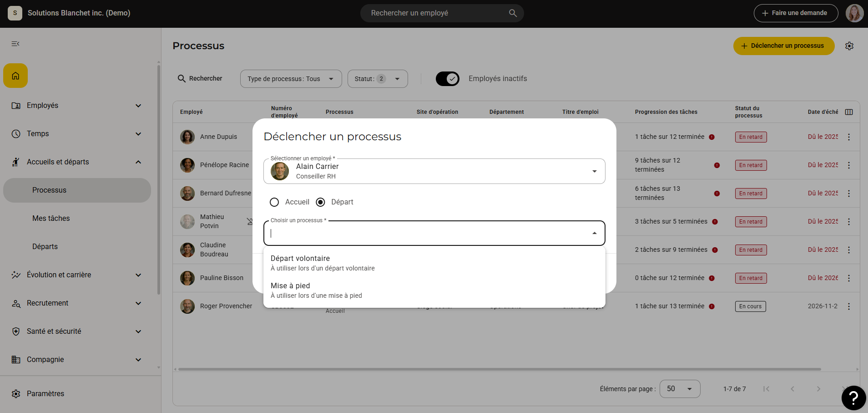Collapse the Choisir un processus dropdown arrow
The height and width of the screenshot is (413, 868).
coord(594,233)
